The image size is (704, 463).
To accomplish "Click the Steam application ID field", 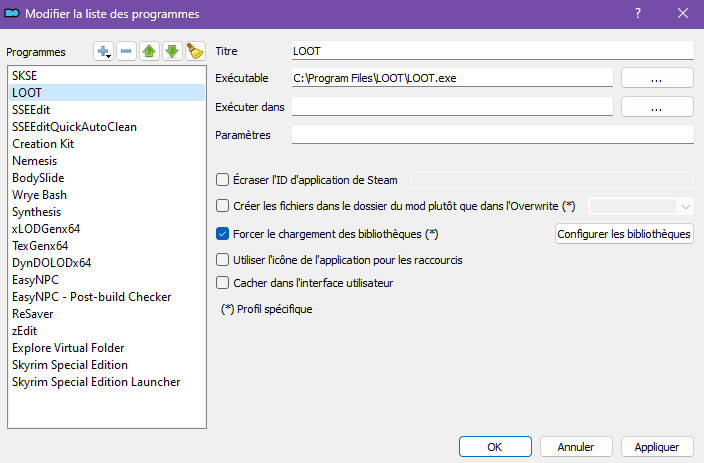I will pyautogui.click(x=552, y=180).
